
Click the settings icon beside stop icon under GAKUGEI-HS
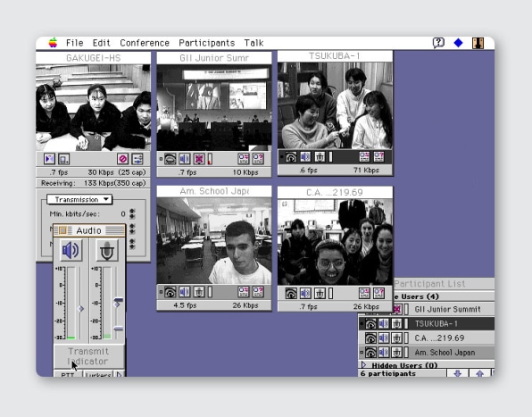pos(137,159)
